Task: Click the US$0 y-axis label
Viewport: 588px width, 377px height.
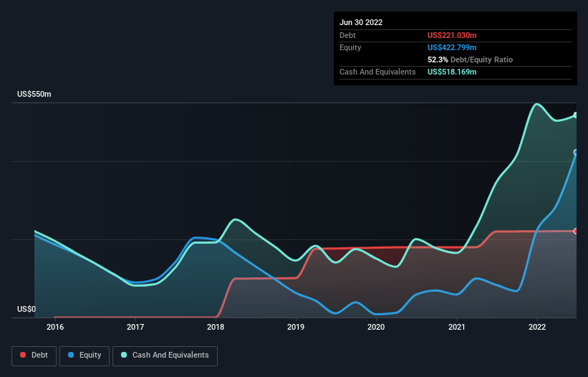Action: point(26,309)
